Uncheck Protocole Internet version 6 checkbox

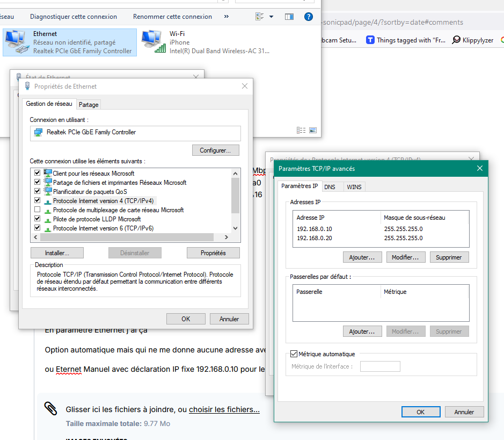coord(37,228)
